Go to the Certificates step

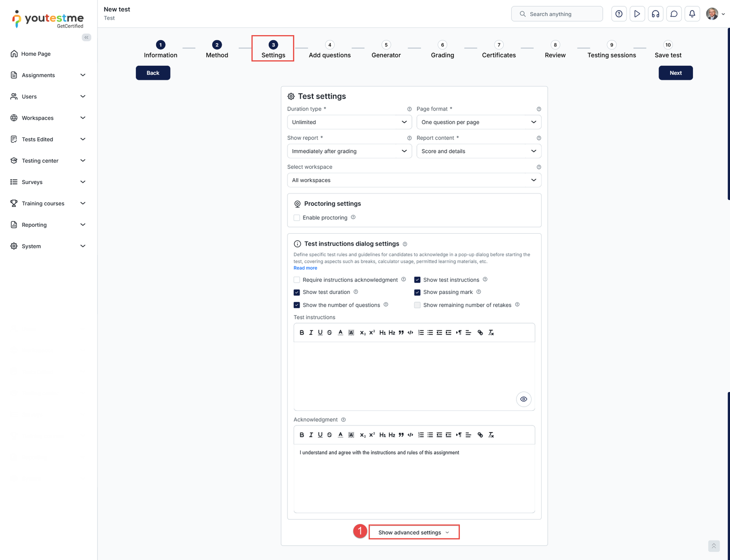tap(498, 49)
